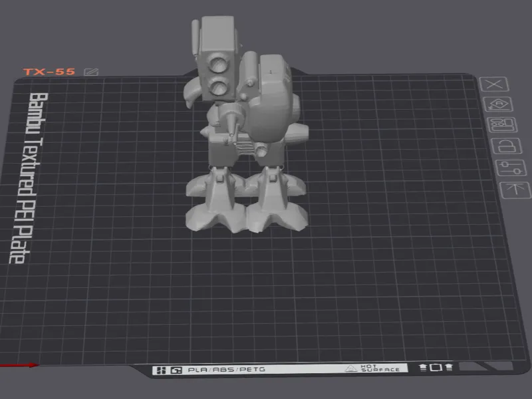Click the arrange objects on plate icon
Viewport: 532px width, 399px height.
tap(503, 125)
